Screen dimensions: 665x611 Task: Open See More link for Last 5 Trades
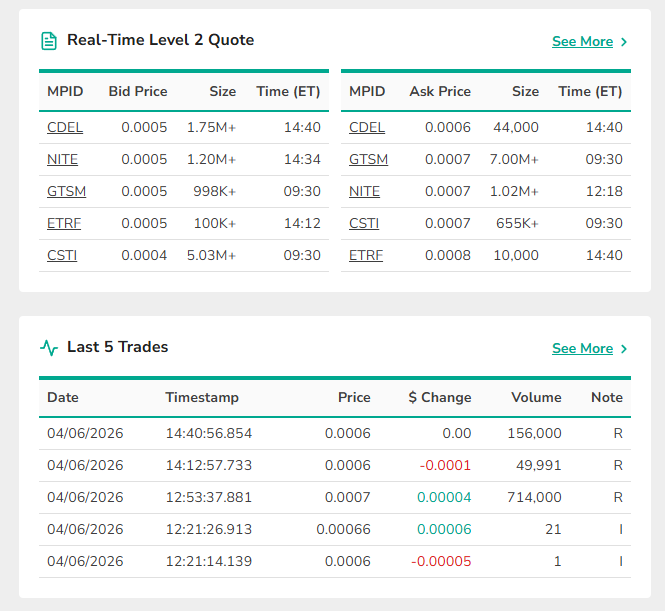click(x=582, y=349)
